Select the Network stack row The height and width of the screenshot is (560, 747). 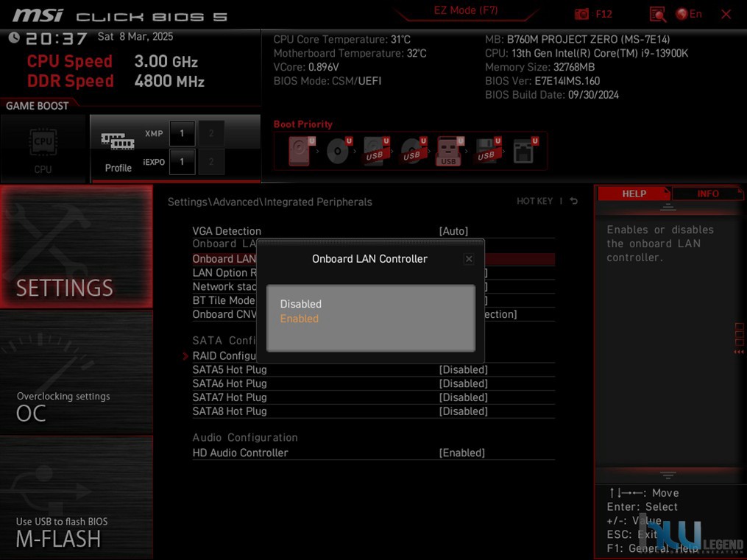[x=224, y=287]
